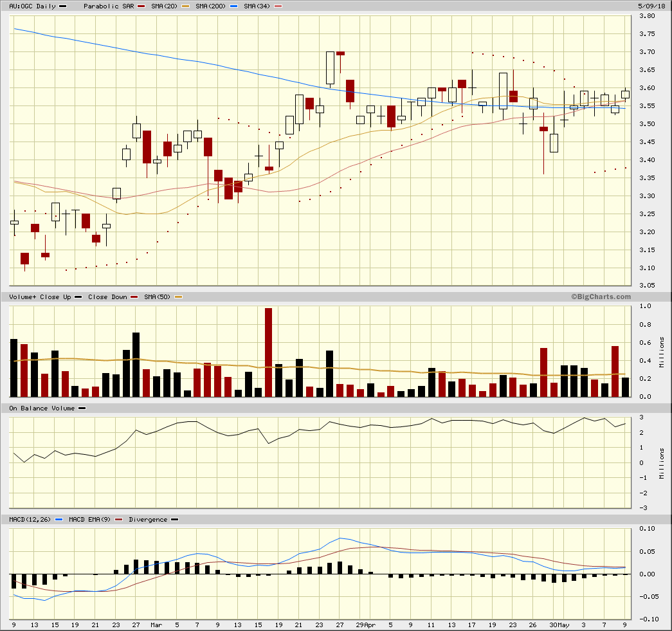This screenshot has height=631, width=672.
Task: Click the Volume+ Close Up legend label
Action: point(40,297)
